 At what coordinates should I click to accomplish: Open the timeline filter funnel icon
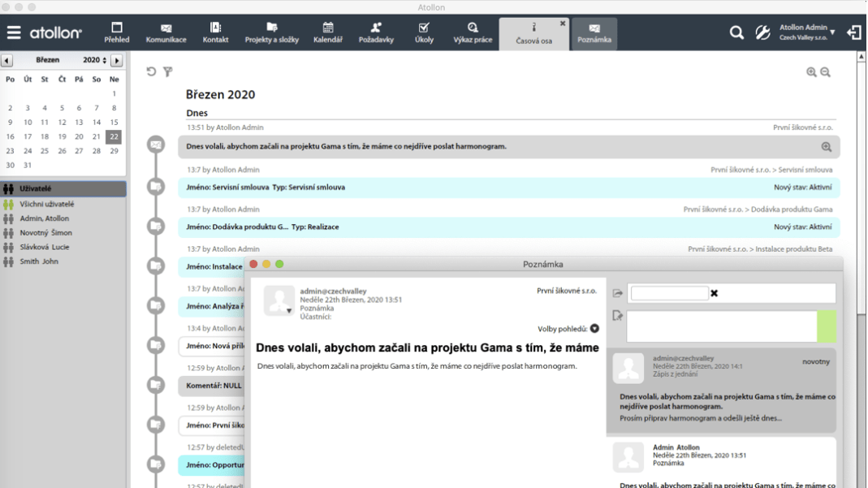pos(168,71)
